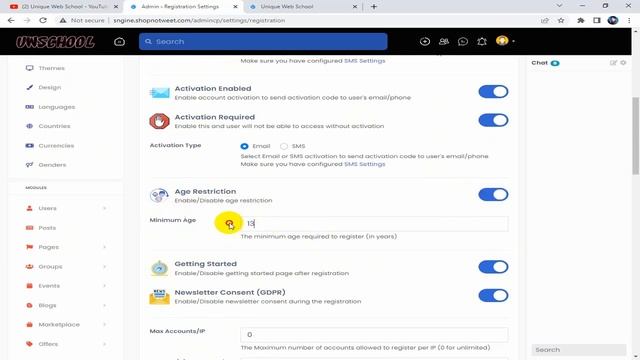Screen dimensions: 640x360
Task: Open SMS Settings link under Activation Type
Action: coord(364,164)
